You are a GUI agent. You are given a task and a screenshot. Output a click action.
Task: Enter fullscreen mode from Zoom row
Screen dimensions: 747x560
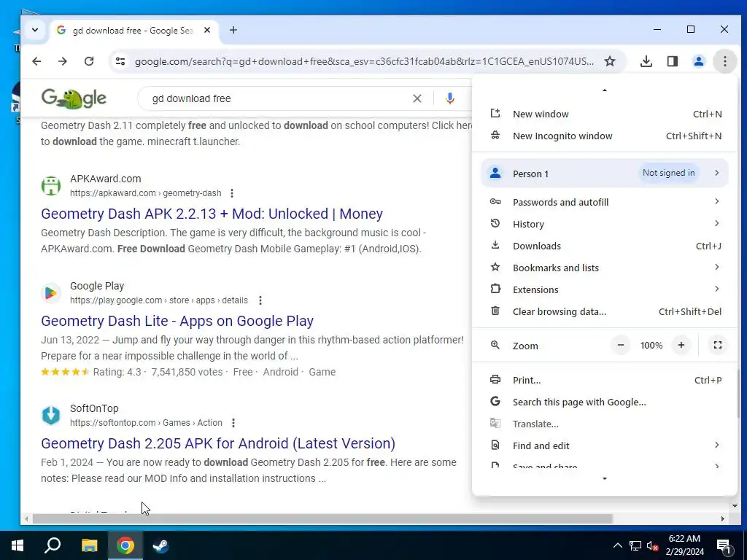click(x=718, y=345)
